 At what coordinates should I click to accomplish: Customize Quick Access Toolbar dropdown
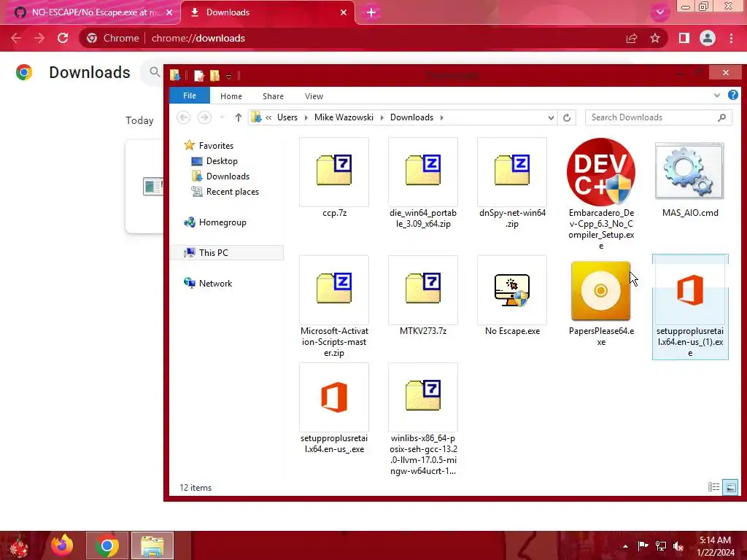228,76
